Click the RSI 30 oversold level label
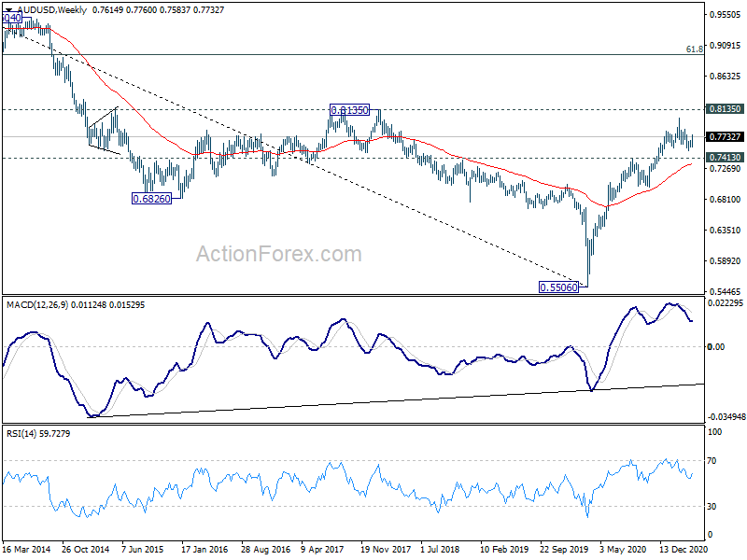The width and height of the screenshot is (747, 560). point(712,506)
